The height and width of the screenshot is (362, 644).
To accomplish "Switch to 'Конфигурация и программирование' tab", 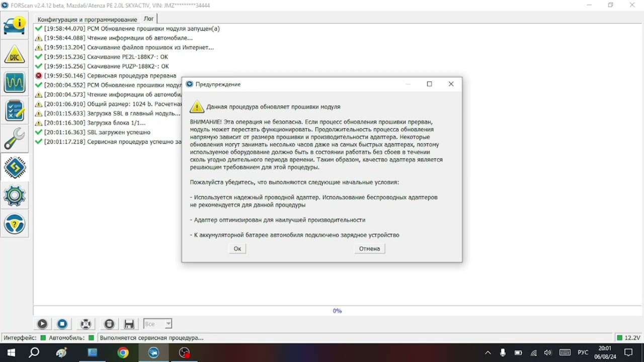I will coord(87,19).
